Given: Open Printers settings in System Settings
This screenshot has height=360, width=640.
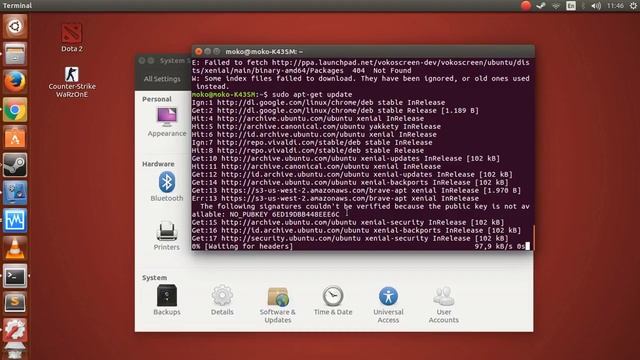Looking at the screenshot, I should pyautogui.click(x=167, y=236).
